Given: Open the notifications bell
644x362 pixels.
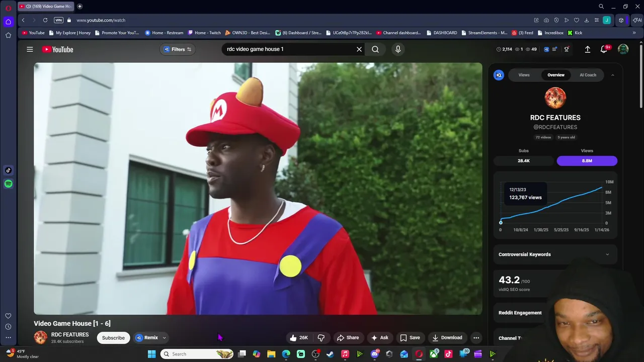Looking at the screenshot, I should 604,49.
